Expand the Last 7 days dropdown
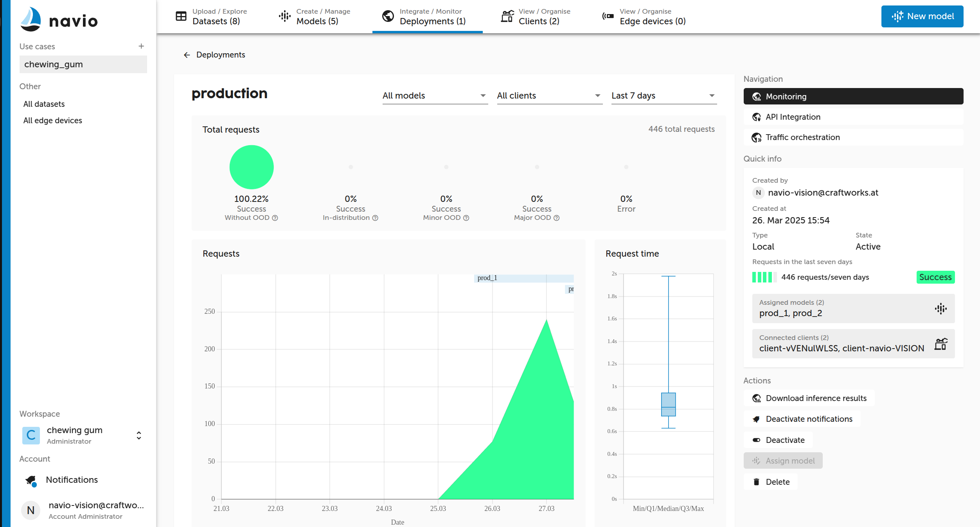The height and width of the screenshot is (527, 980). [664, 96]
